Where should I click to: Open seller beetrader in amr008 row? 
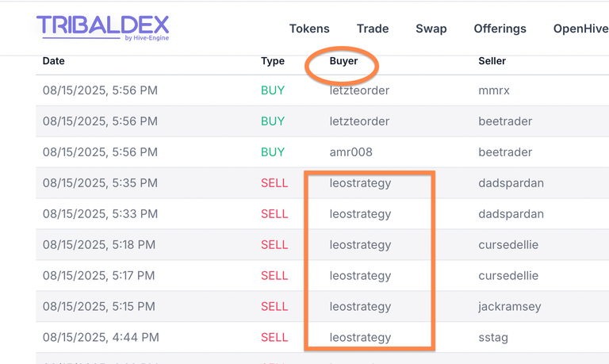click(x=505, y=152)
